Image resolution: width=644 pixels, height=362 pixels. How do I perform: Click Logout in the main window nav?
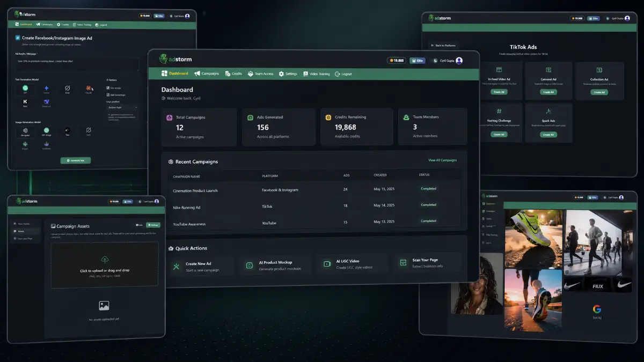(x=343, y=73)
